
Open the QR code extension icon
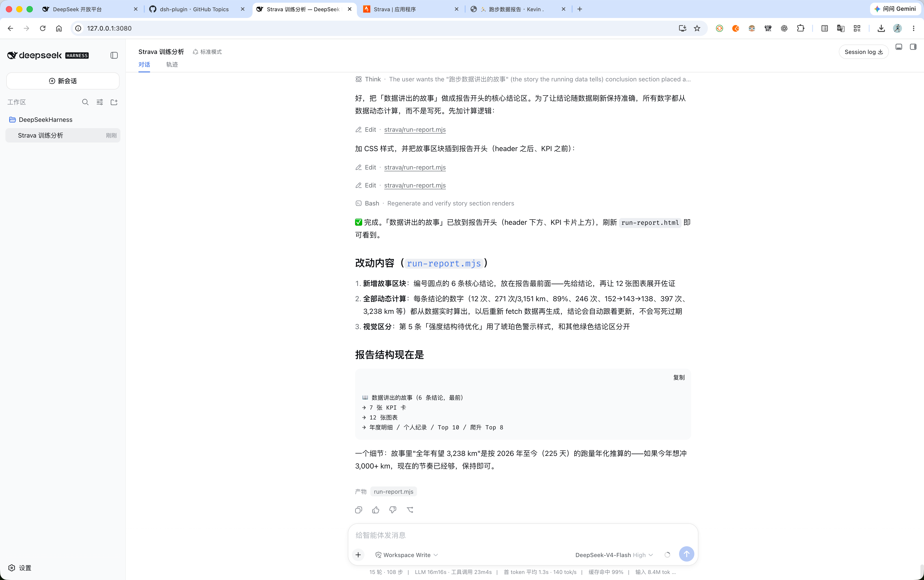point(857,28)
